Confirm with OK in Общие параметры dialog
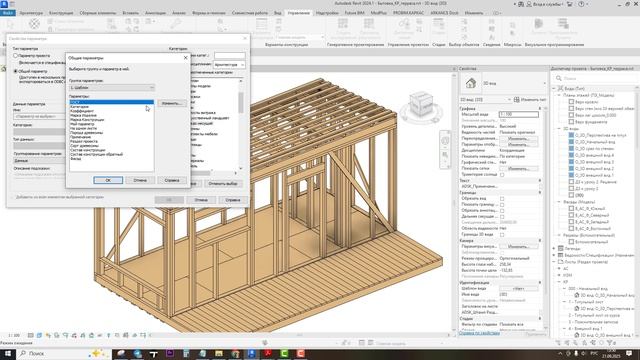This screenshot has height=360, width=640. 108,180
